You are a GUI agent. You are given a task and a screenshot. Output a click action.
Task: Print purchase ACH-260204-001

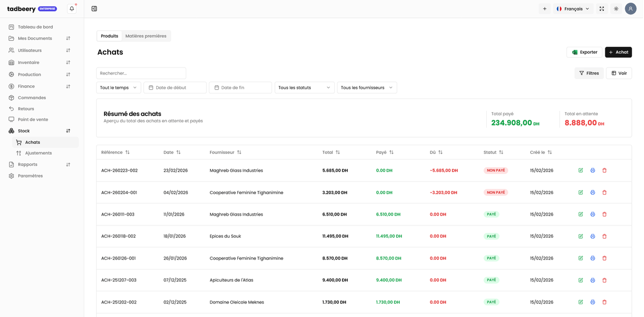click(592, 193)
